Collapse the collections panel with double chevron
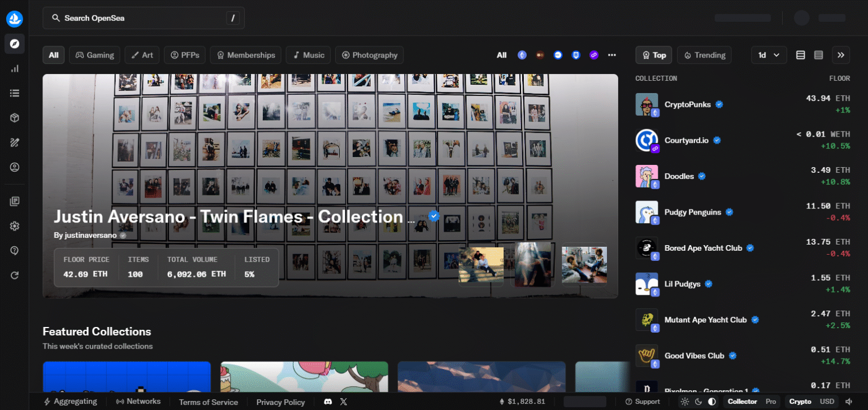 tap(841, 55)
